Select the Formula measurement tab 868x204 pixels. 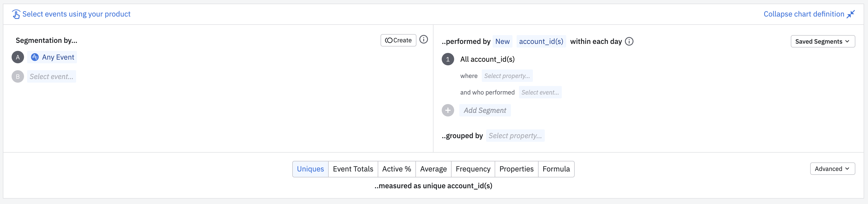click(x=556, y=169)
